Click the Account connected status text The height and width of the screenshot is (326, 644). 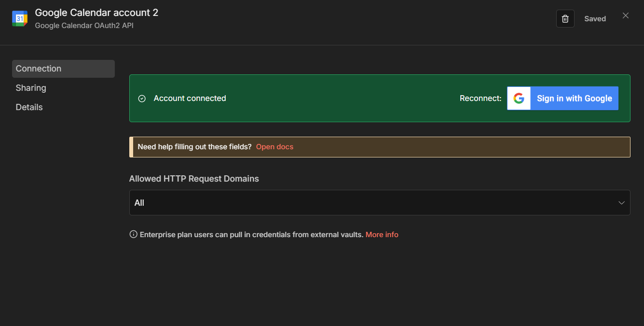point(190,99)
